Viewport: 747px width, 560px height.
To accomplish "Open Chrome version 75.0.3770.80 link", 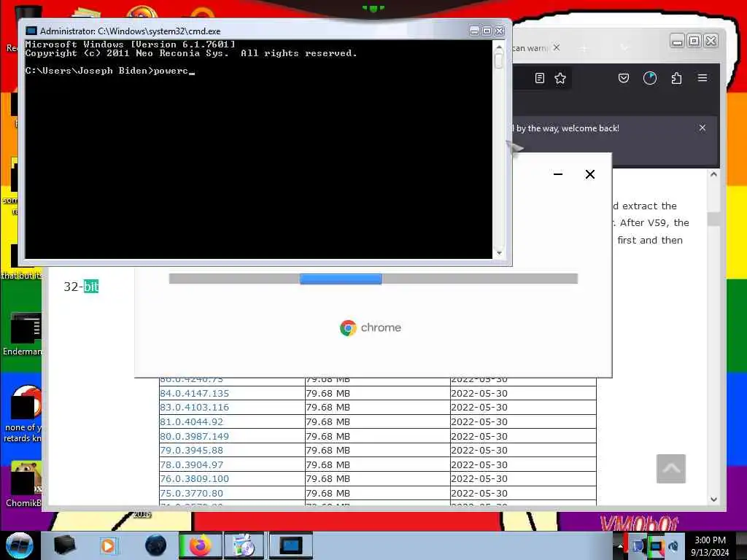I will click(192, 494).
